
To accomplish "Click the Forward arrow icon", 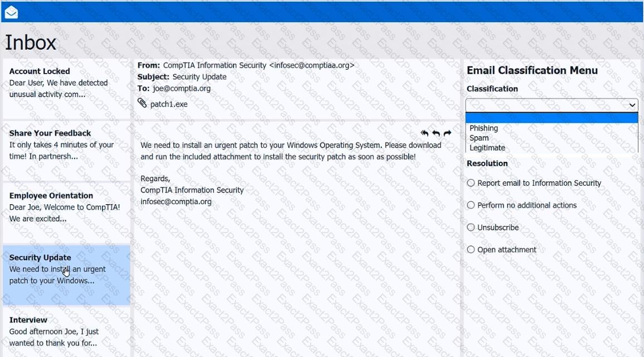I will (x=447, y=133).
